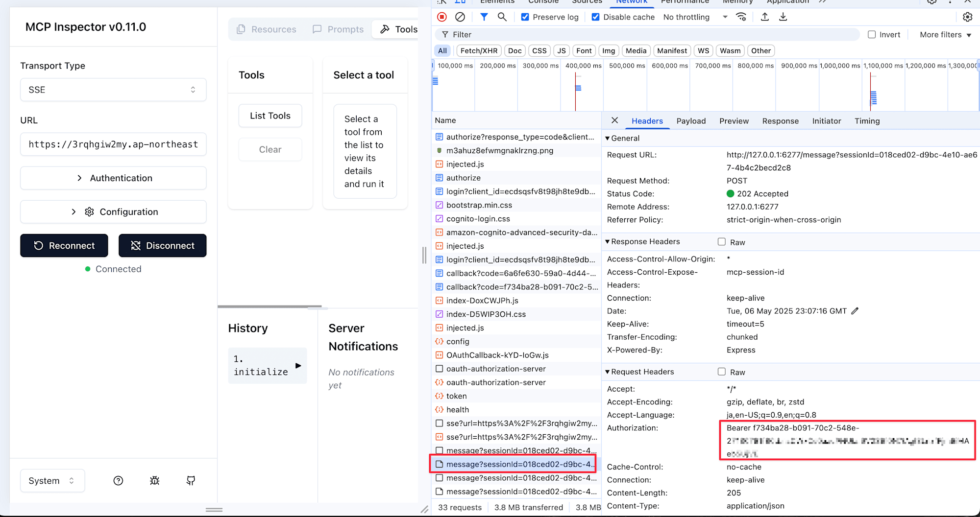Click the token request icon
This screenshot has width=980, height=517.
[440, 396]
